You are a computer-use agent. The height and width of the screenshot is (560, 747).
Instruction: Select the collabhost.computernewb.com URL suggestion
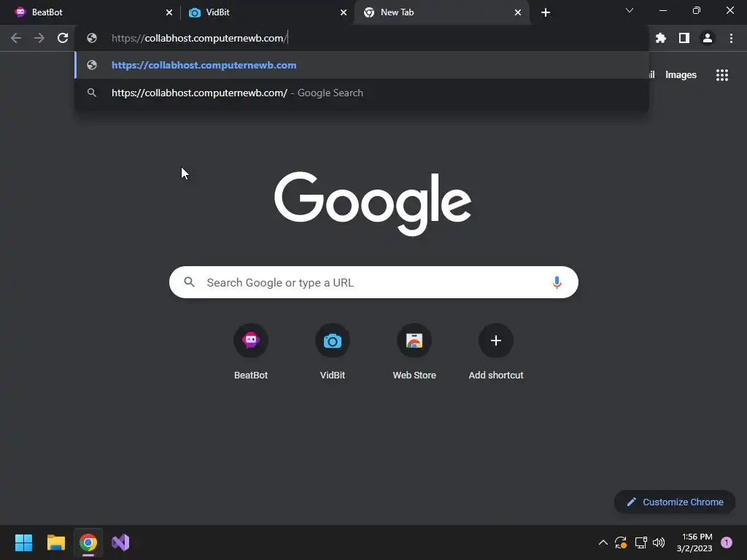point(362,65)
